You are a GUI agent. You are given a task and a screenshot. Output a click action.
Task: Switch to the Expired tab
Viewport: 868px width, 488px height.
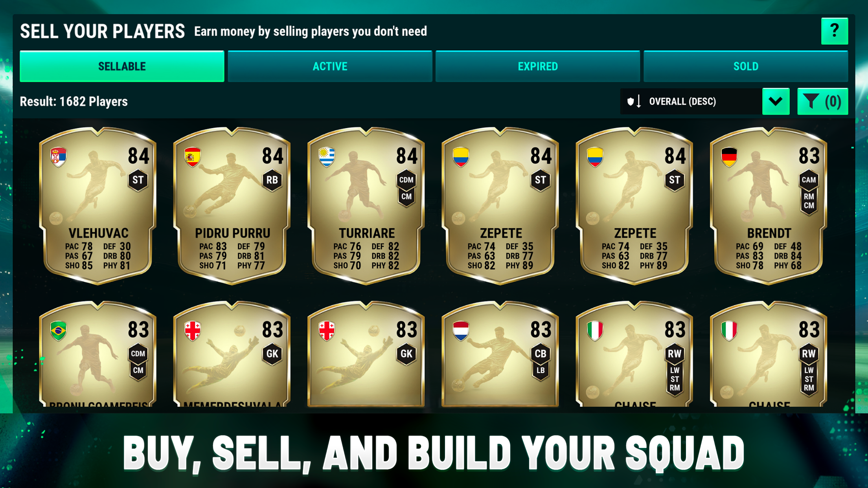coord(538,66)
